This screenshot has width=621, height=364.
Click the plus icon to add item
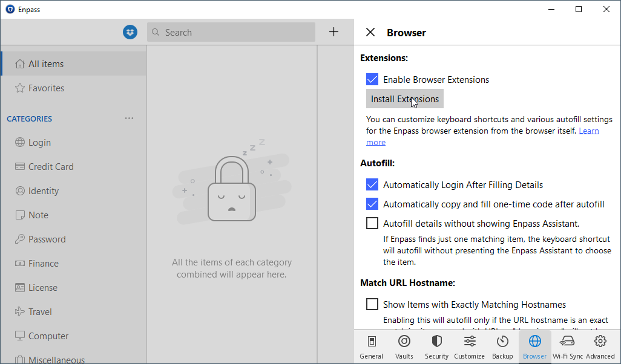point(334,32)
